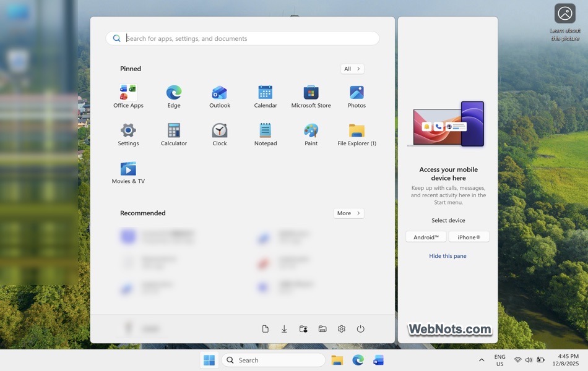This screenshot has width=588, height=371.
Task: Click Hide this pane link
Action: pyautogui.click(x=447, y=256)
